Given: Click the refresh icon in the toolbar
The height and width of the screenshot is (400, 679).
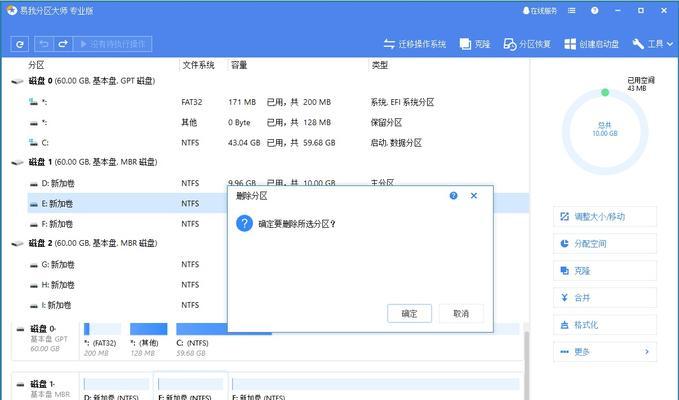Looking at the screenshot, I should (19, 44).
